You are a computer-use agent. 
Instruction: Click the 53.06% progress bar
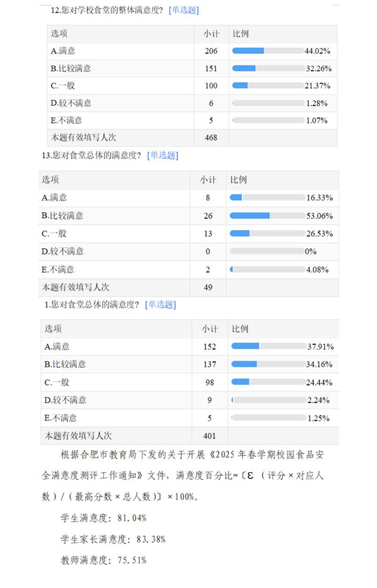coord(267,216)
